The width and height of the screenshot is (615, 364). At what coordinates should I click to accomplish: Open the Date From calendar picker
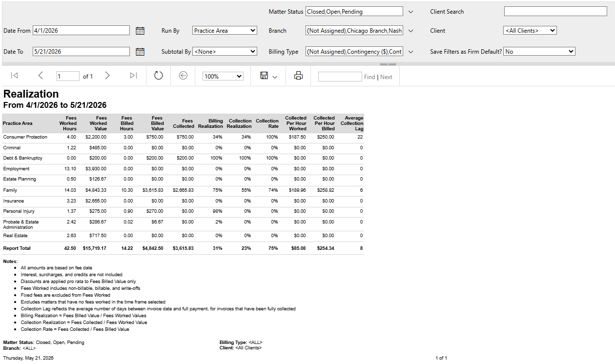point(140,31)
